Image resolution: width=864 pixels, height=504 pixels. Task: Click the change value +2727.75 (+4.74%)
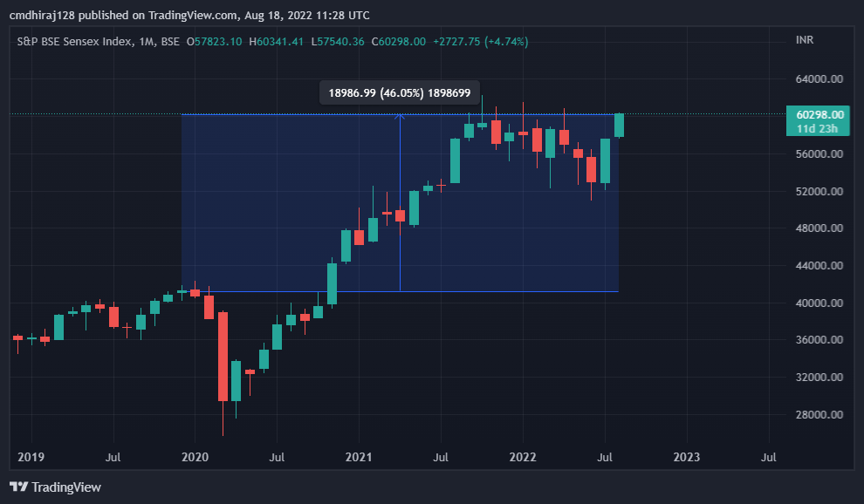click(x=481, y=41)
